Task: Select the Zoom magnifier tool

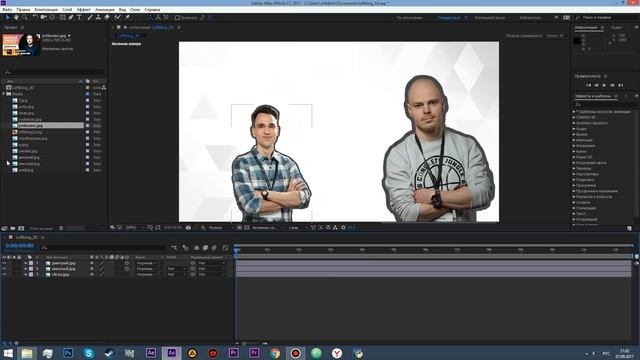Action: click(25, 18)
